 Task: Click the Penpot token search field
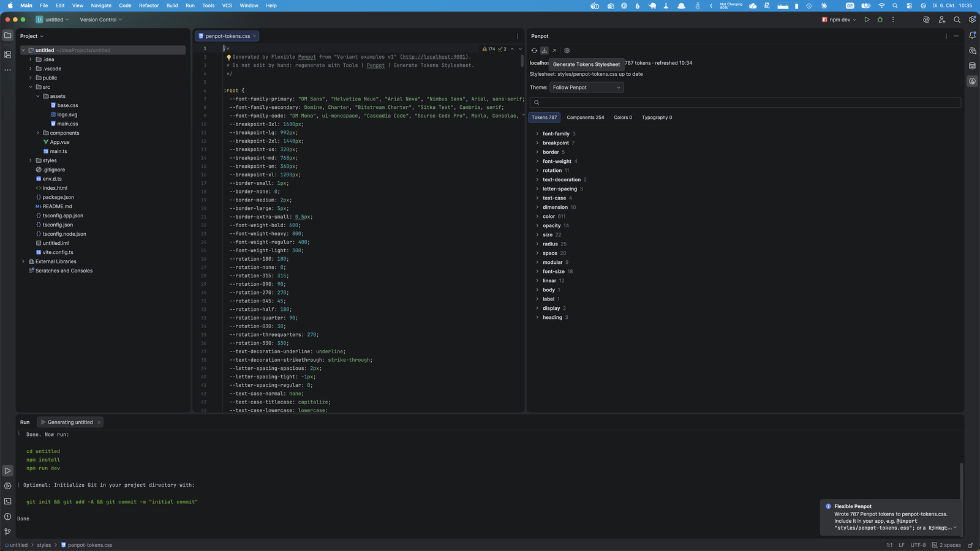point(745,102)
